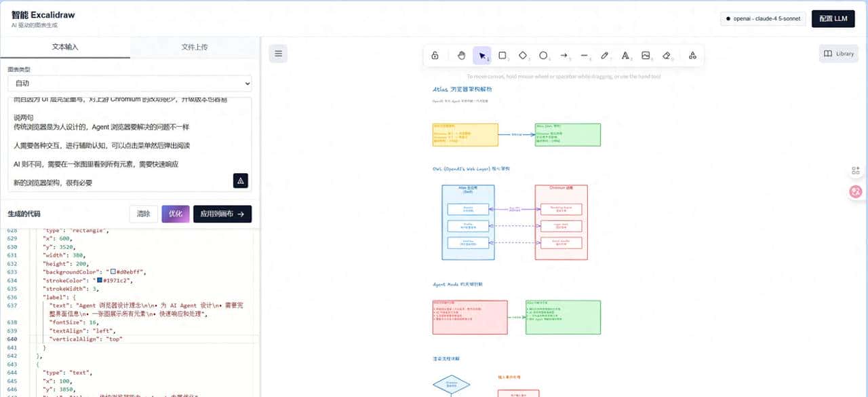Select the Arrow tool
The height and width of the screenshot is (397, 868).
(564, 56)
